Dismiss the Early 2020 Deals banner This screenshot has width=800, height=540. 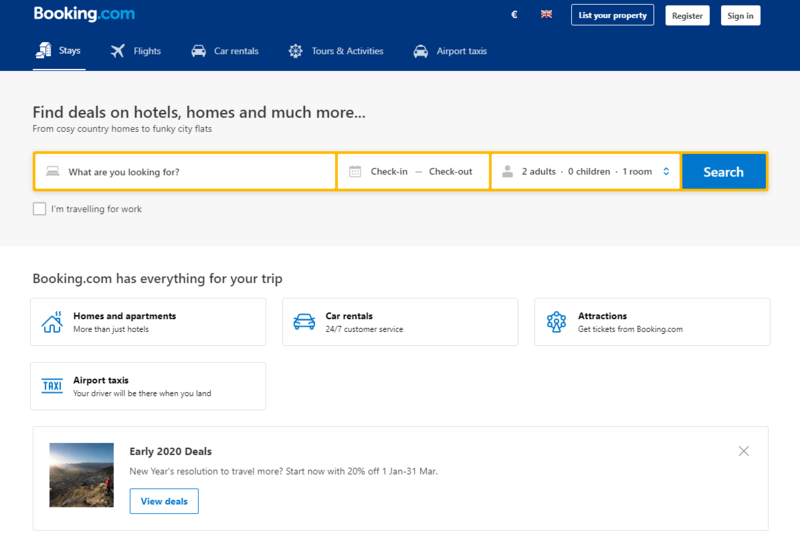click(743, 451)
